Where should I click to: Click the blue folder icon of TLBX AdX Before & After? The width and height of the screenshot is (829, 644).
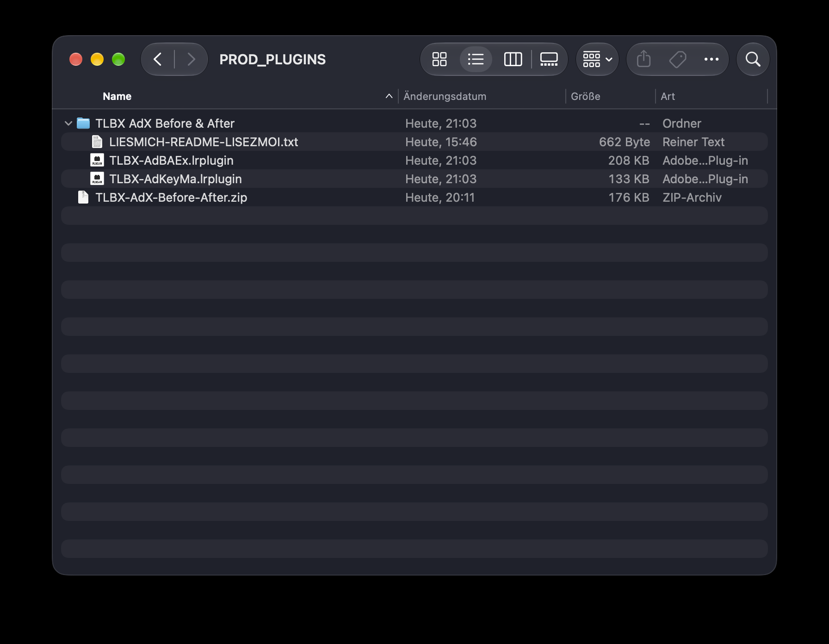pos(83,123)
